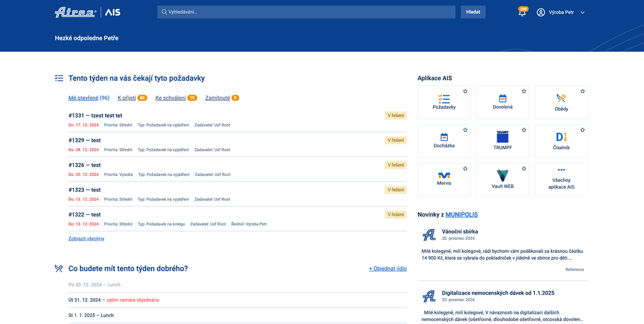Click the user avatar icon beside Výroba Petr
644x324 pixels.
540,13
